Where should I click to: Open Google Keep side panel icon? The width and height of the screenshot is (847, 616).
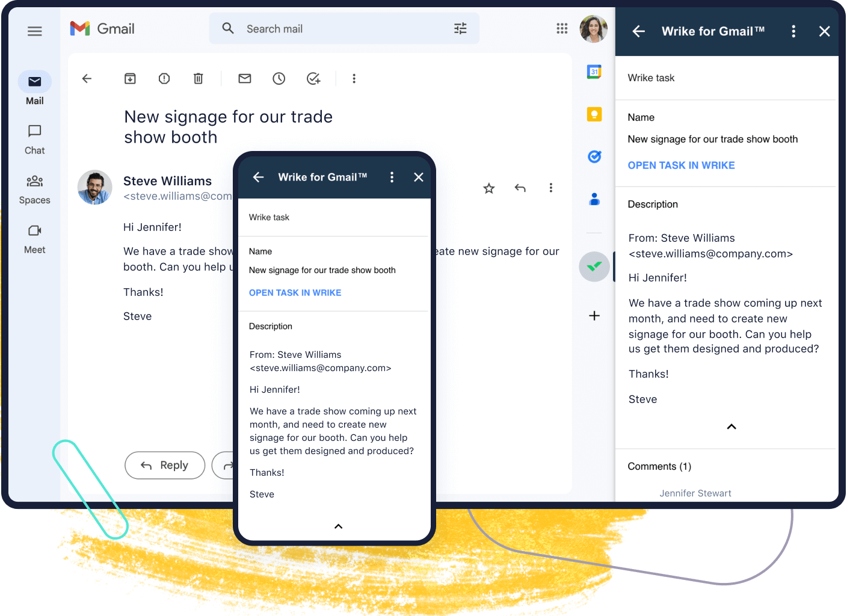(594, 114)
